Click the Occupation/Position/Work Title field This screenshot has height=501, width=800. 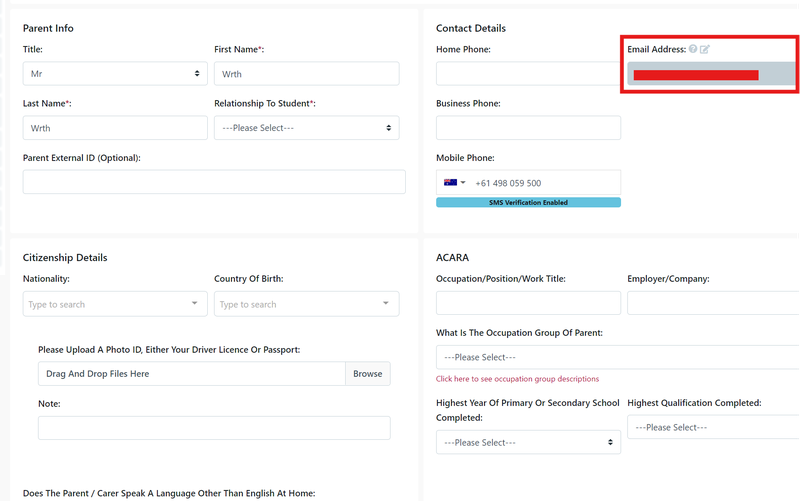528,303
